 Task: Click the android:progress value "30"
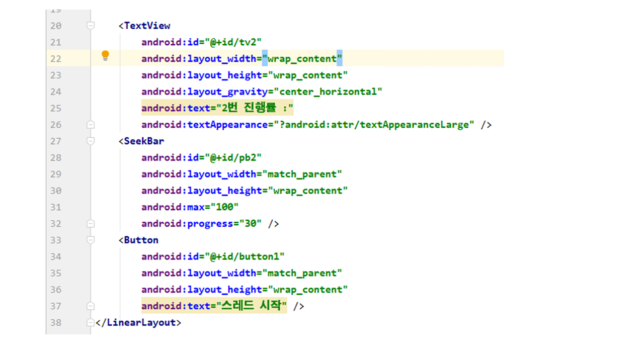tap(250, 224)
